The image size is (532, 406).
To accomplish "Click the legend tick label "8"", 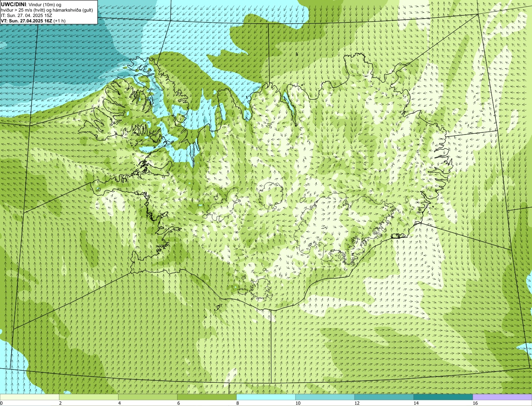I will pos(237,403).
